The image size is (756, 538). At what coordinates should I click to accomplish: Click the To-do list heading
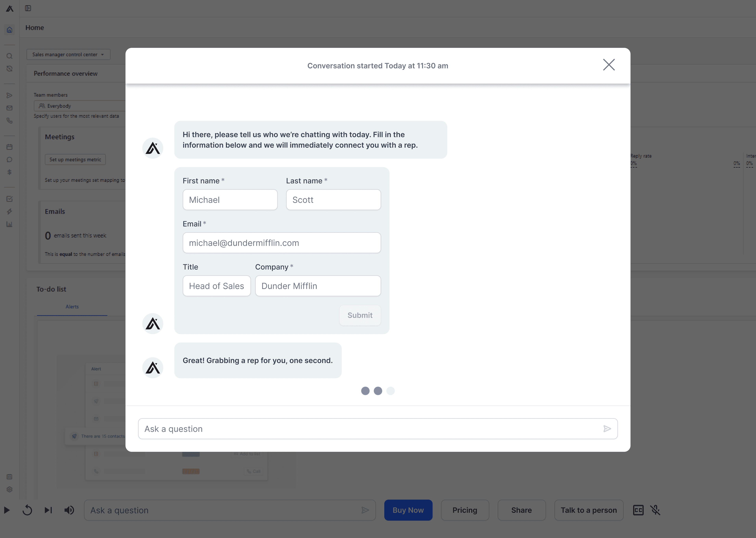51,289
